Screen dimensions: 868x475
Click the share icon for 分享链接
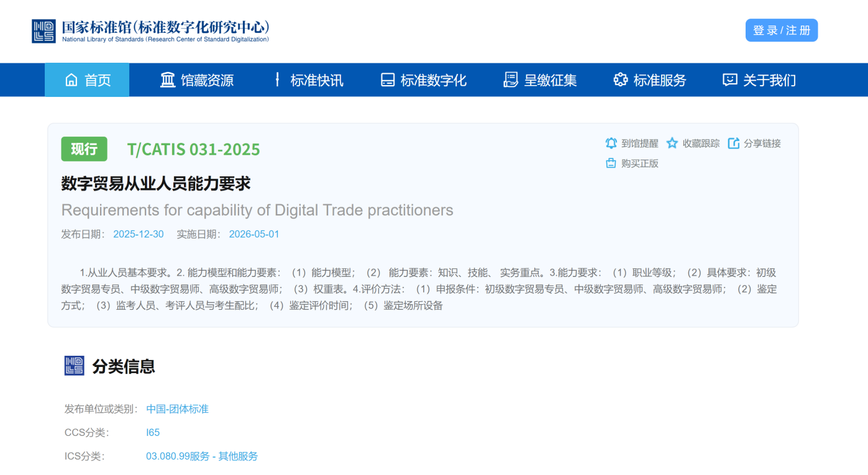point(734,143)
